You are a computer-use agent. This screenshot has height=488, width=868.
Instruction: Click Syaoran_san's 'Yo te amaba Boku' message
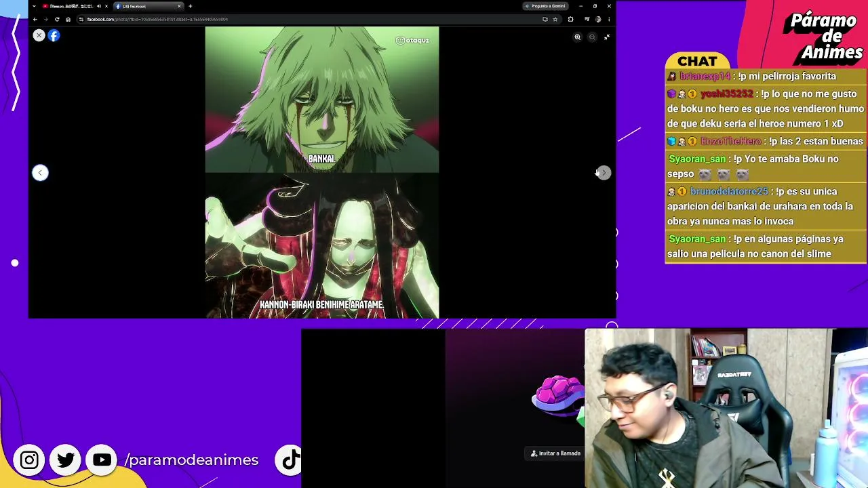click(766, 167)
